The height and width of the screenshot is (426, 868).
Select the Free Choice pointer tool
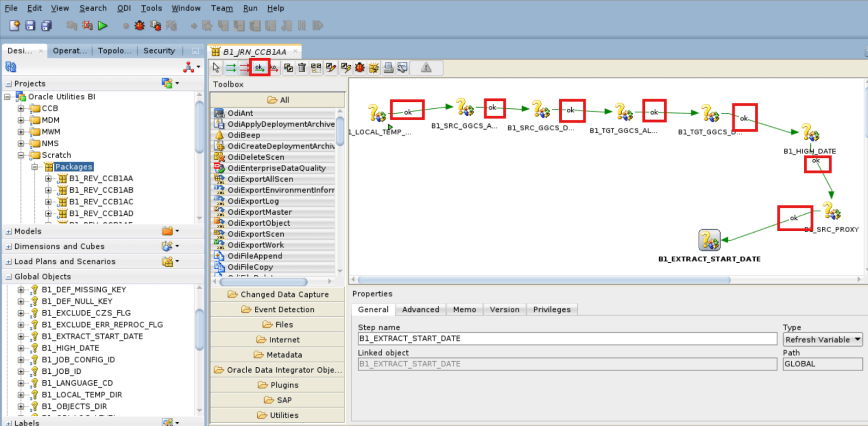coord(215,68)
